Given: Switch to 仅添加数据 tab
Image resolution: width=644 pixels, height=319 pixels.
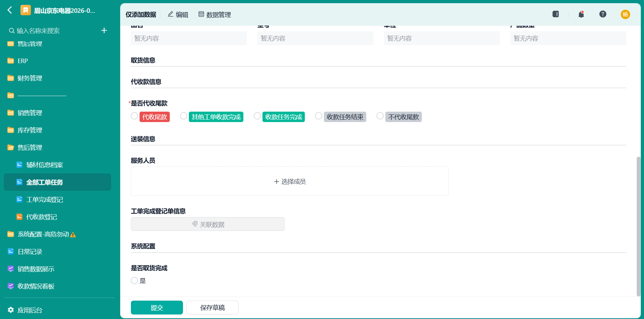Looking at the screenshot, I should 141,15.
